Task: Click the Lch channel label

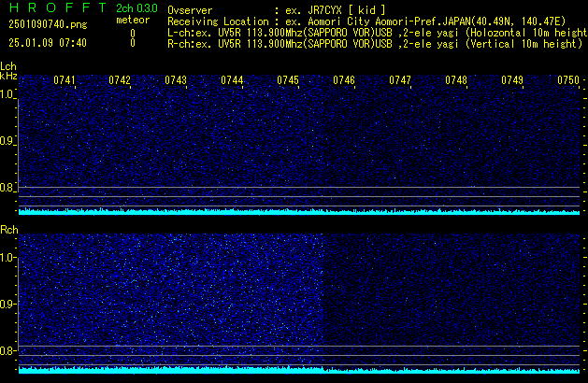Action: pos(8,66)
